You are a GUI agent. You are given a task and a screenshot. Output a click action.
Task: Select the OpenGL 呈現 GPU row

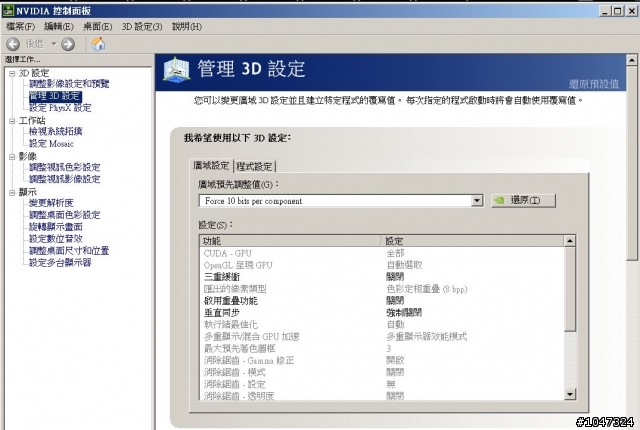tap(382, 265)
